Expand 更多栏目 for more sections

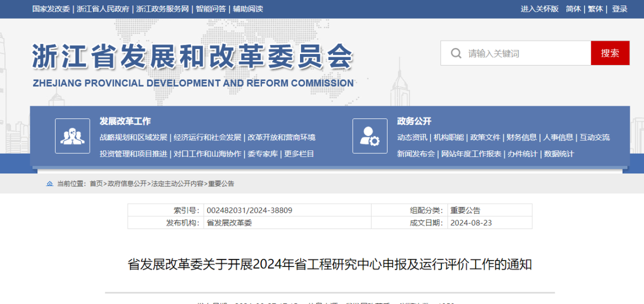(x=299, y=154)
